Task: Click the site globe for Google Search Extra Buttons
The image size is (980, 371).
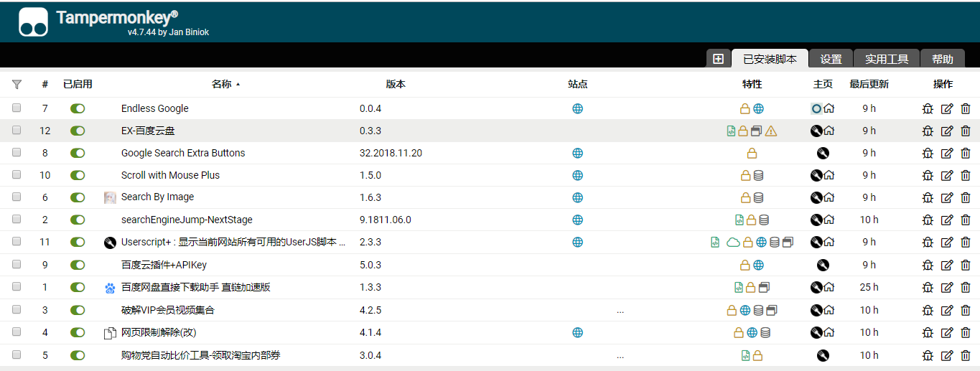Action: pos(577,153)
